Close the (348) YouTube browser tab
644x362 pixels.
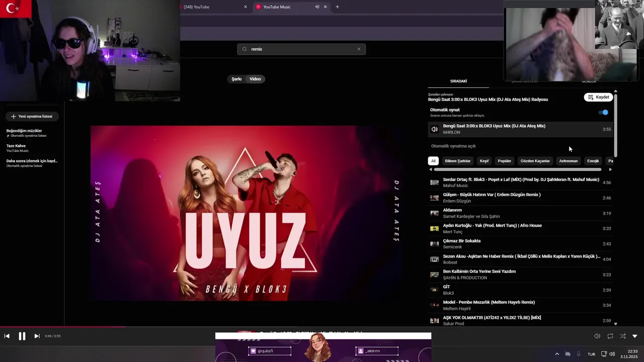pyautogui.click(x=246, y=7)
